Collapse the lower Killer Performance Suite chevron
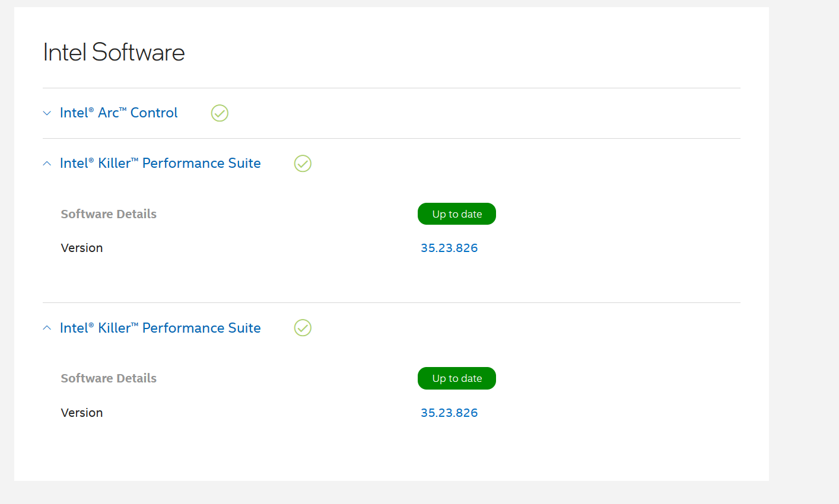 (x=47, y=328)
